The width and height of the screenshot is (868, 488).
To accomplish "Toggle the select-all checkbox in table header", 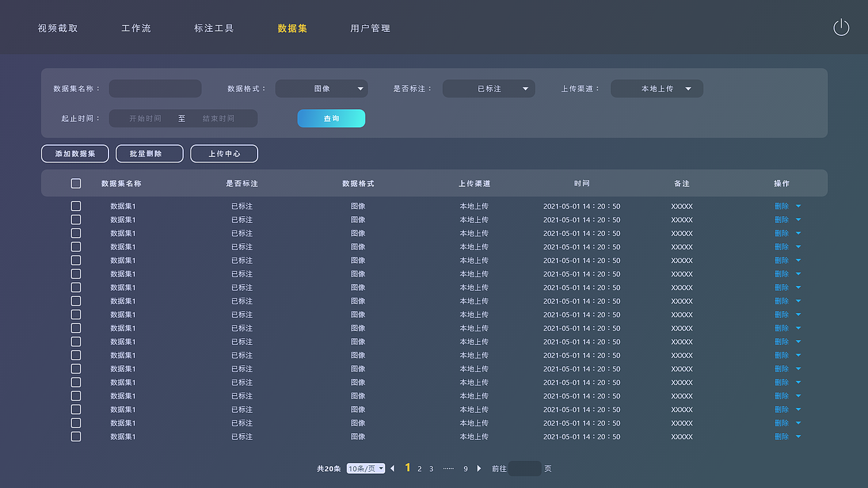I will tap(76, 183).
